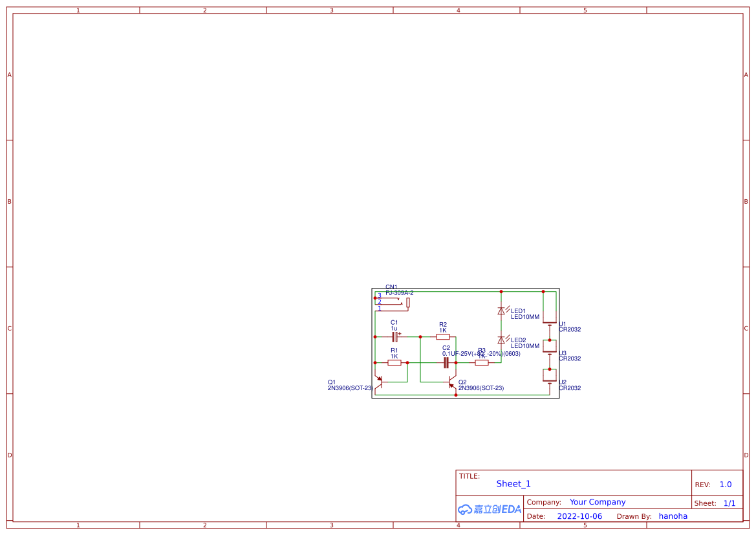Viewport: 756px width, 535px height.
Task: Select the REV 1.0 value
Action: pyautogui.click(x=724, y=484)
